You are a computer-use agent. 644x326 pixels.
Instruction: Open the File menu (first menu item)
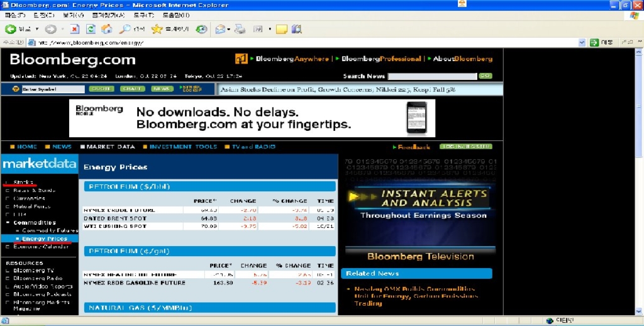[15, 15]
